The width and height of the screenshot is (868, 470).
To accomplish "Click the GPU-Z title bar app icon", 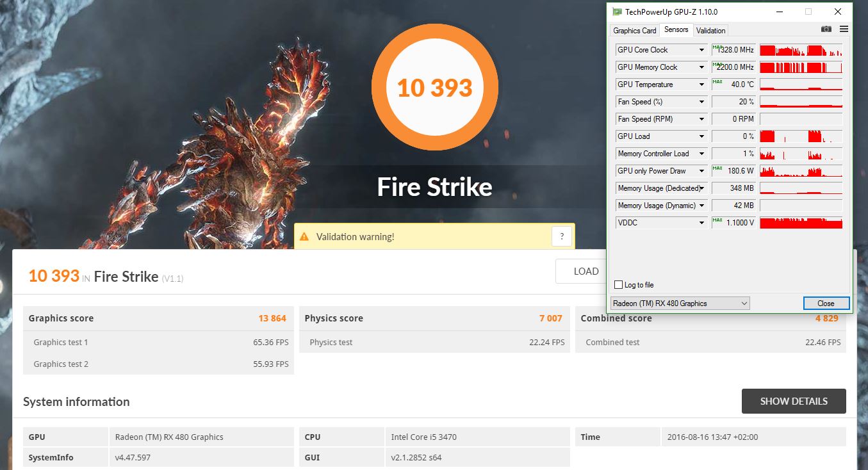I will click(617, 12).
